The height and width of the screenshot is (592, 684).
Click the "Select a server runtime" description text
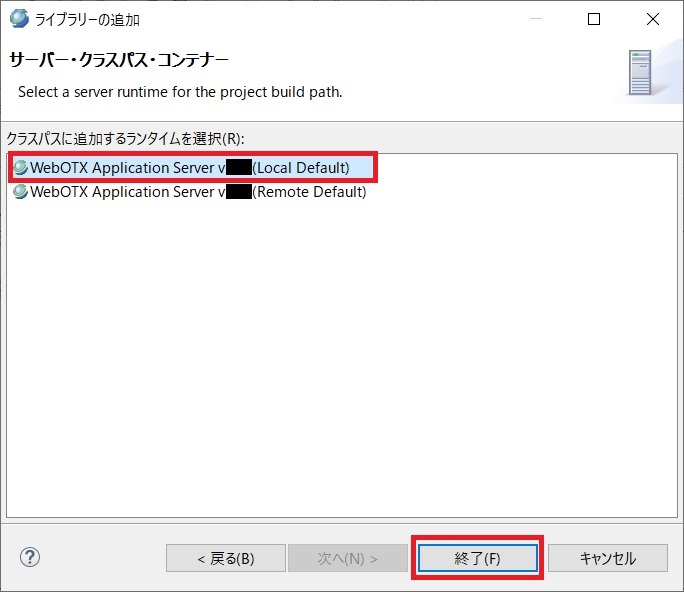click(x=180, y=92)
